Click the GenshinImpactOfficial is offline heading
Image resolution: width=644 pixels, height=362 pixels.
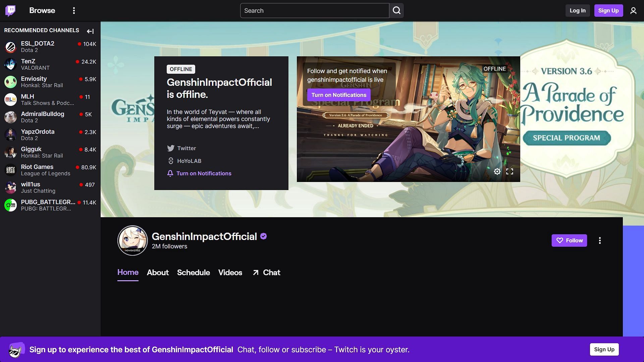pos(219,88)
